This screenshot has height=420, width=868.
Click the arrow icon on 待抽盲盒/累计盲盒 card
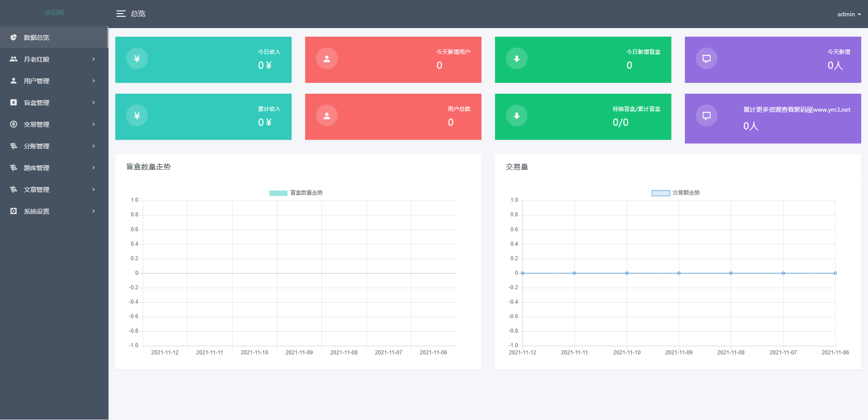pyautogui.click(x=517, y=116)
